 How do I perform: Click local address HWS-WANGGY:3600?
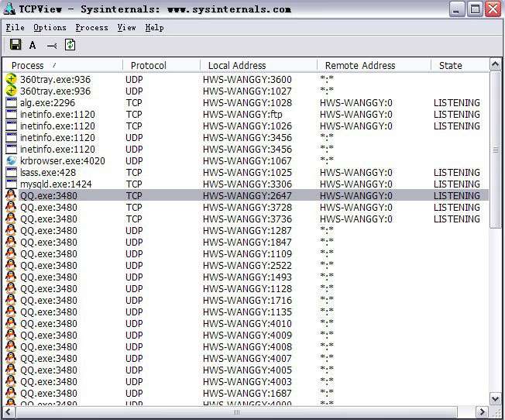tap(247, 80)
